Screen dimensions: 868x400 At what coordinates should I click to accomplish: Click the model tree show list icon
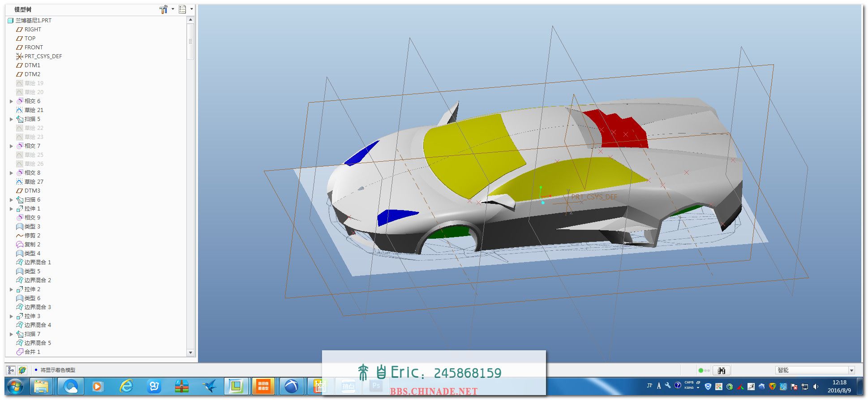coord(182,9)
